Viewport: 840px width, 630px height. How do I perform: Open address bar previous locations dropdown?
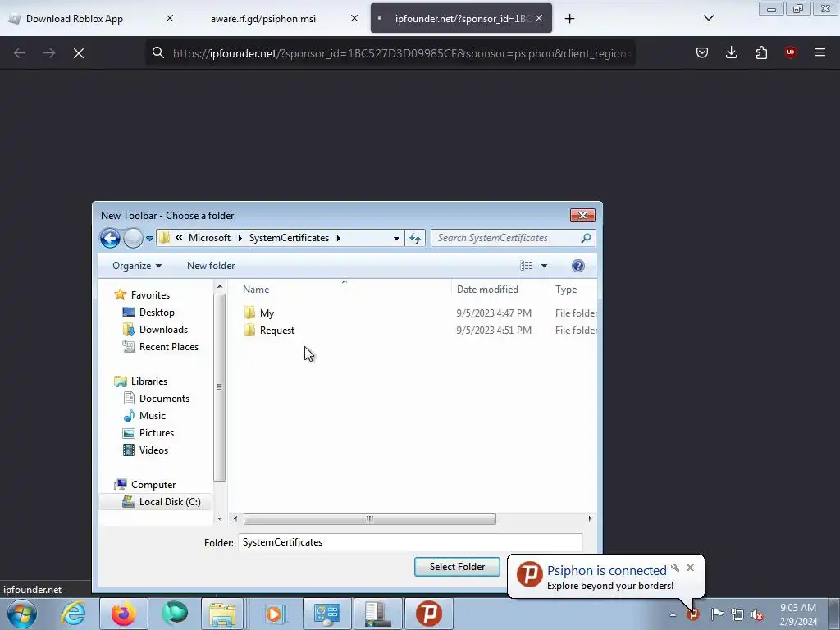(x=396, y=239)
